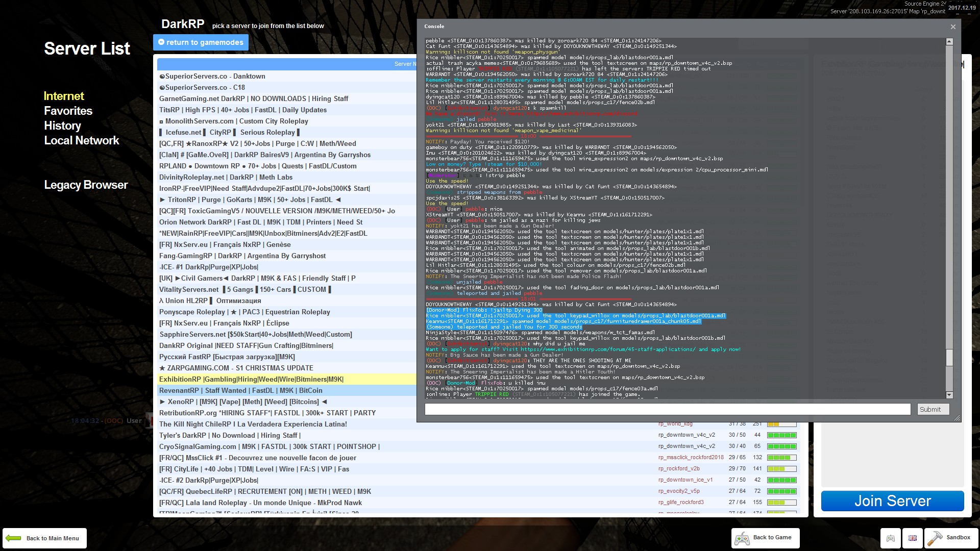Select RanoxRP V2 server row

[287, 143]
